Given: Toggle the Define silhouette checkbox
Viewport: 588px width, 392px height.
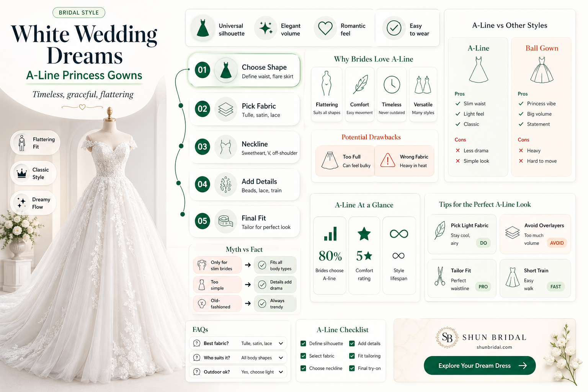Looking at the screenshot, I should (303, 343).
